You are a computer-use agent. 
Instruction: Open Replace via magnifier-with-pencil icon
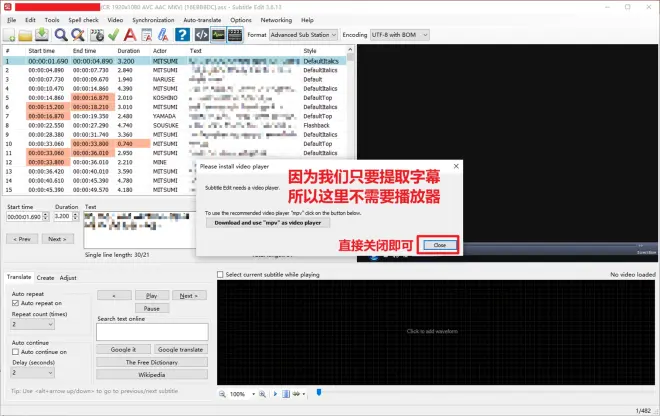78,35
